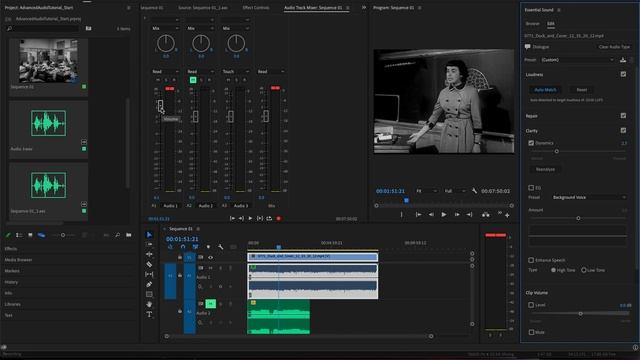Click Step Back frame in Program monitor
Viewport: 640px width, 360px height.
[x=431, y=215]
